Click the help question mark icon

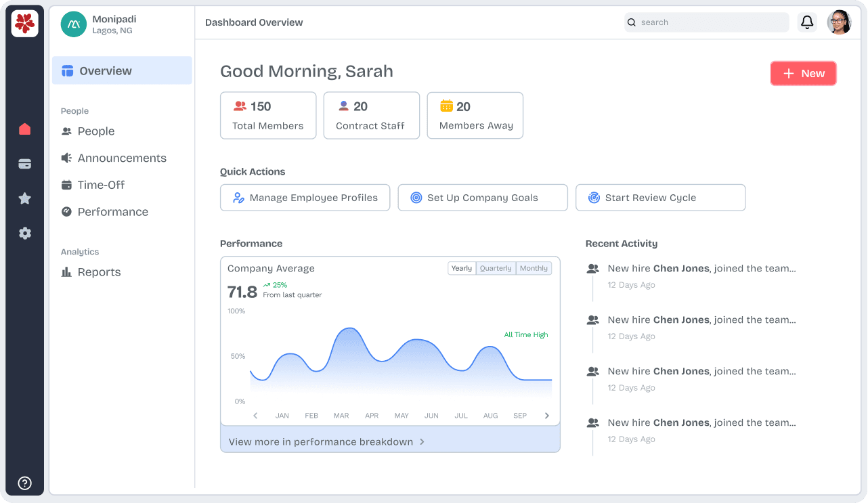(x=25, y=483)
